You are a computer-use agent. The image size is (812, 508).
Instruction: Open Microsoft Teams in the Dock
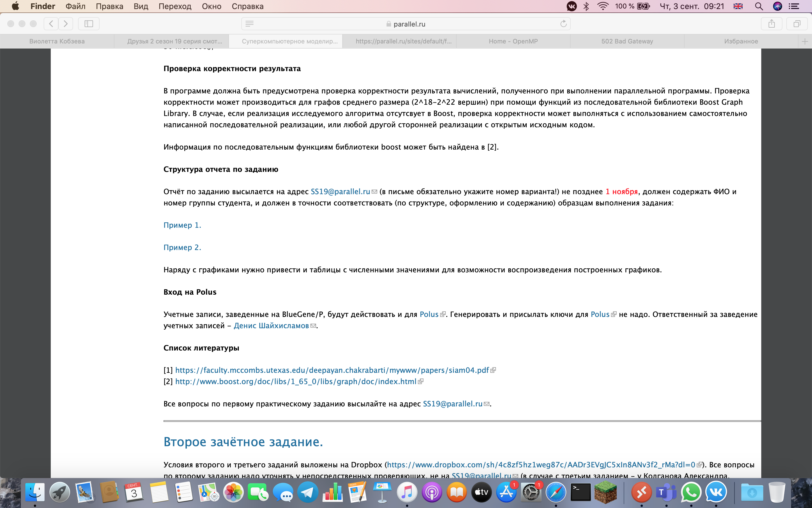(x=667, y=492)
